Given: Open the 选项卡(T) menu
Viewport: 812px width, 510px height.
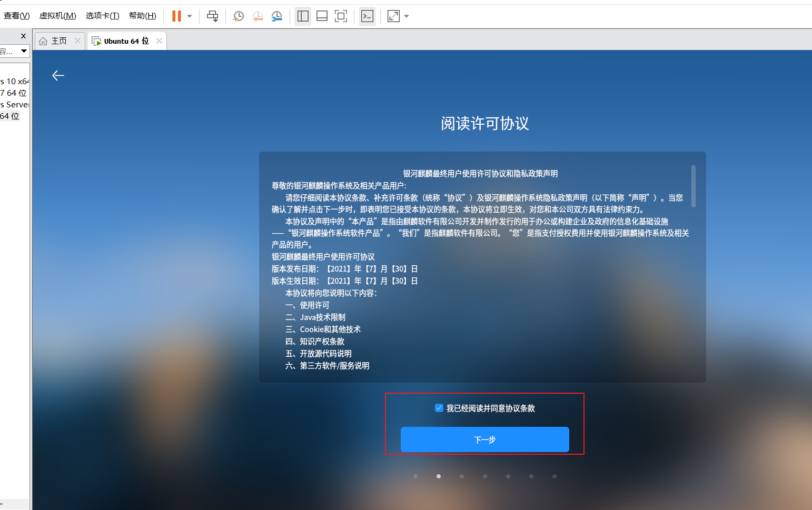Looking at the screenshot, I should click(103, 16).
